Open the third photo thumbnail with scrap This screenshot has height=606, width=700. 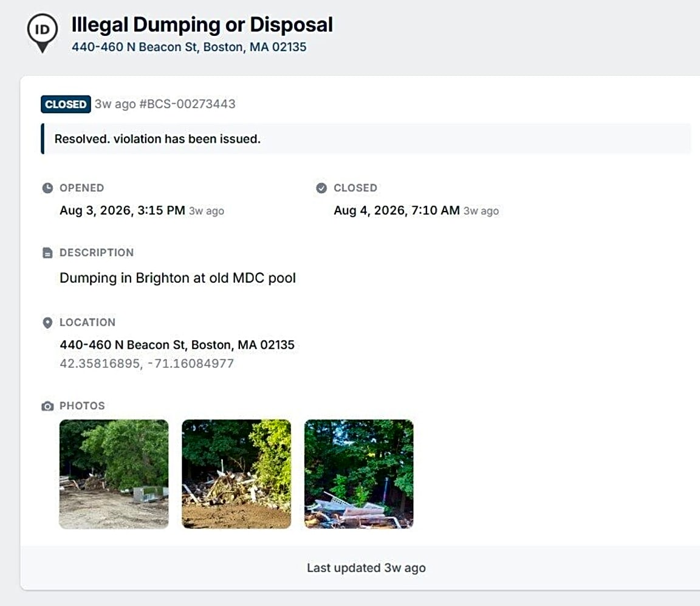click(x=359, y=474)
